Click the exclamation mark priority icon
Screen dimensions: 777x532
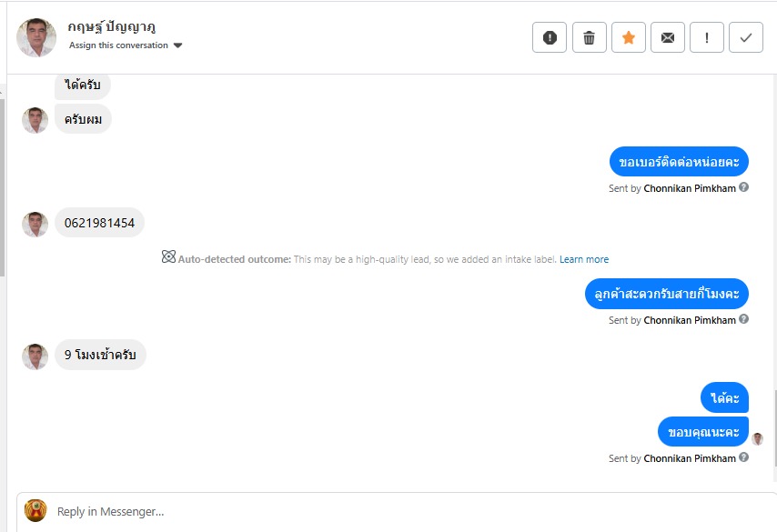(707, 37)
